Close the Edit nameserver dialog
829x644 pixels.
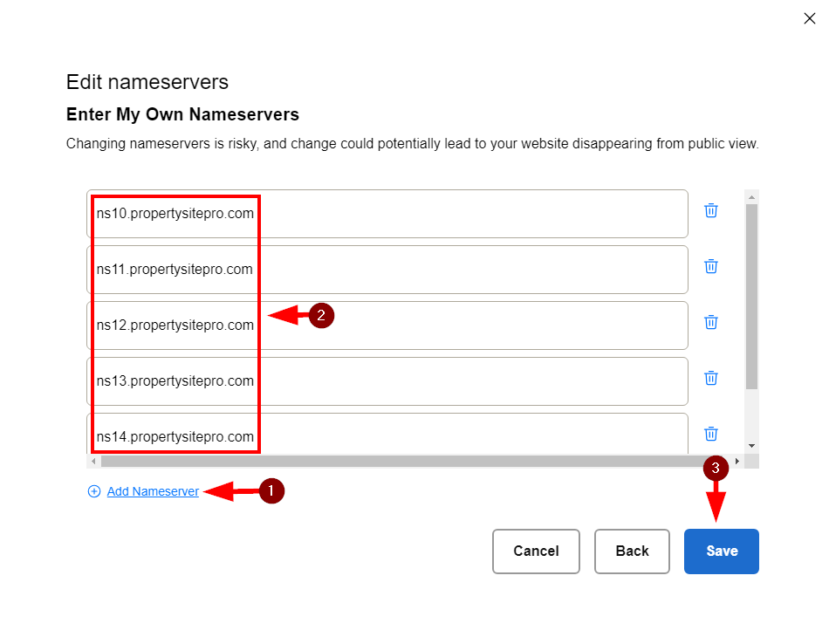[x=810, y=18]
